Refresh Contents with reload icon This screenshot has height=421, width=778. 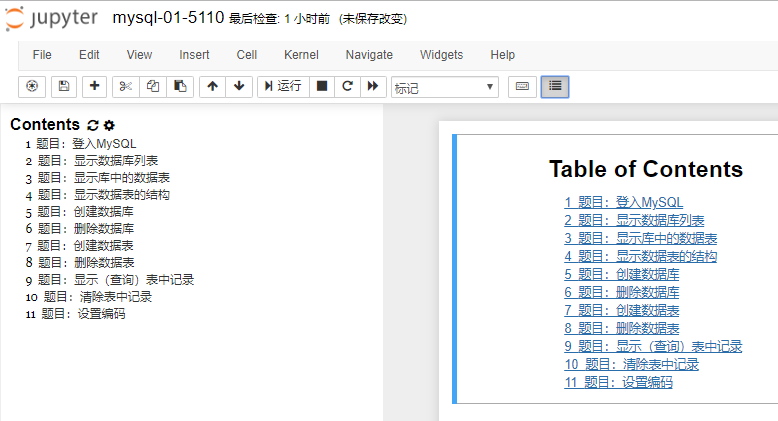93,125
